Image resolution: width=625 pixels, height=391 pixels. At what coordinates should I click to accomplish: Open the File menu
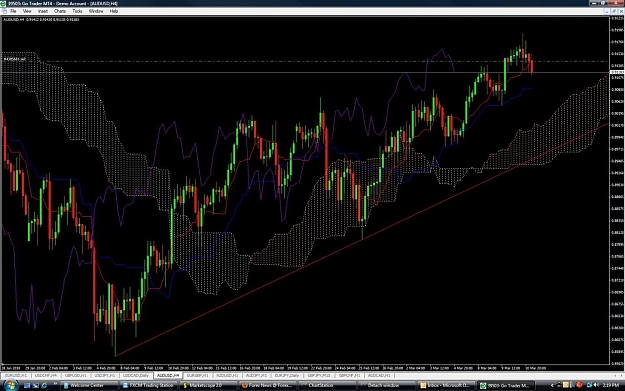pos(13,11)
